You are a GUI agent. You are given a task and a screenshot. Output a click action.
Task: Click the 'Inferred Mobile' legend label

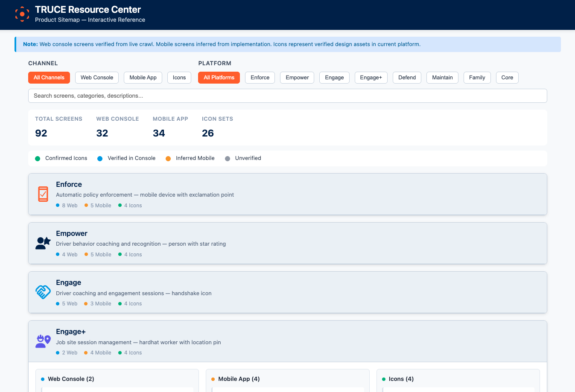coord(195,158)
